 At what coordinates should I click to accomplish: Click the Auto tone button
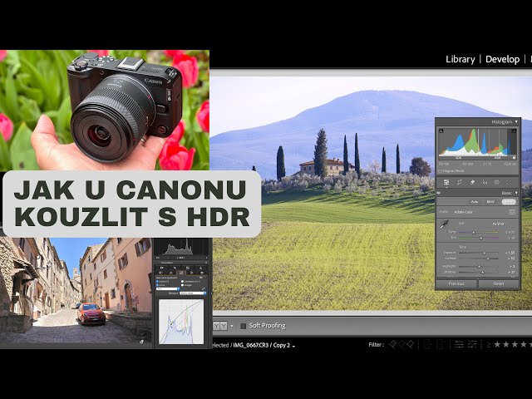point(475,202)
